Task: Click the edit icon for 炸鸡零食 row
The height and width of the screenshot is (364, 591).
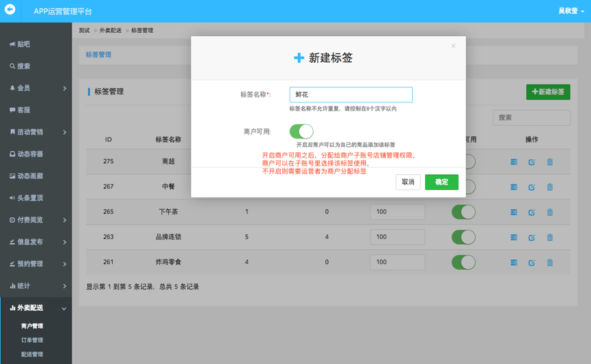Action: pyautogui.click(x=532, y=262)
